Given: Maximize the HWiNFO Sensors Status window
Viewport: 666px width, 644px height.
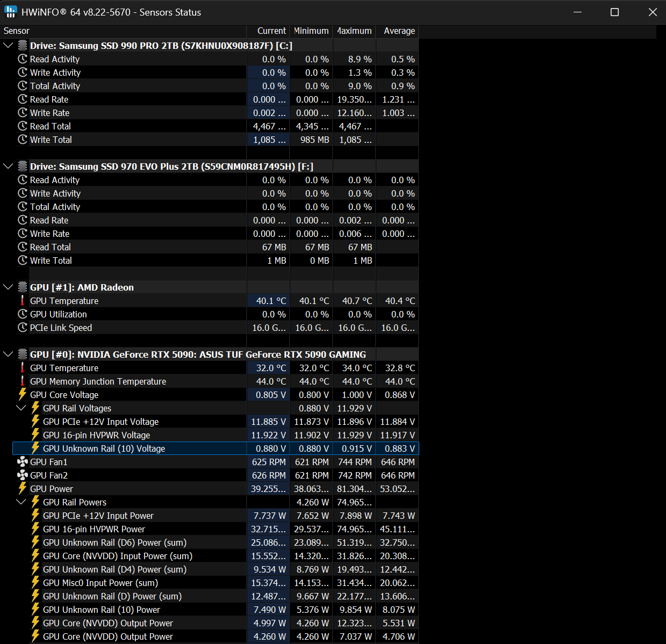Looking at the screenshot, I should pos(615,12).
